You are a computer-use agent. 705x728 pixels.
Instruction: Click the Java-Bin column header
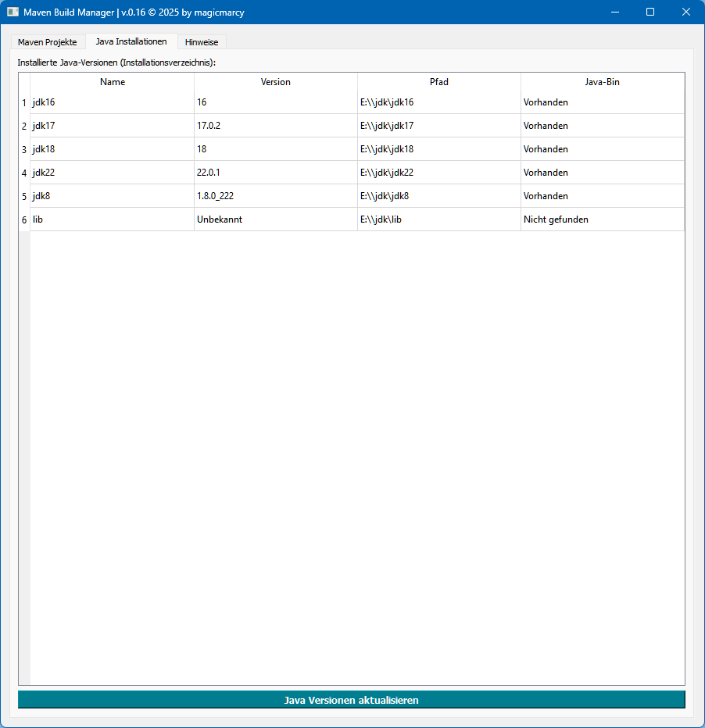[603, 82]
